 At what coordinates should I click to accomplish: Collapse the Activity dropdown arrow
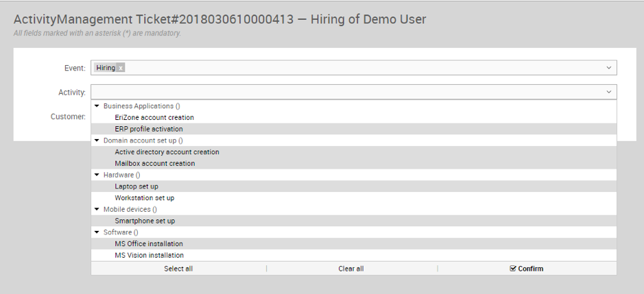(x=608, y=92)
